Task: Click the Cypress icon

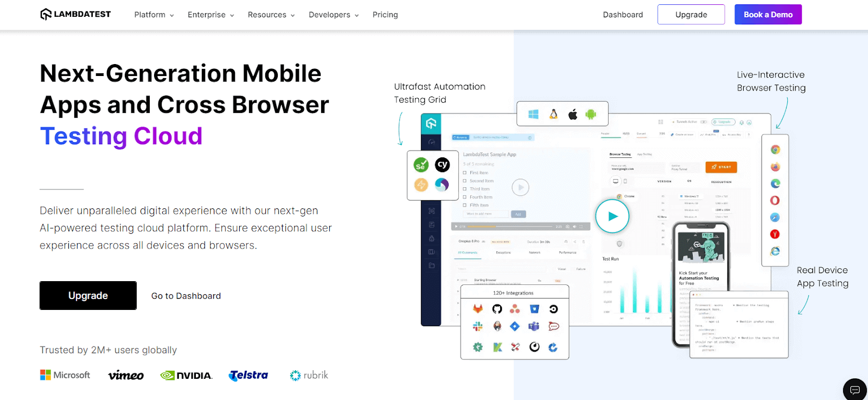Action: click(x=442, y=164)
